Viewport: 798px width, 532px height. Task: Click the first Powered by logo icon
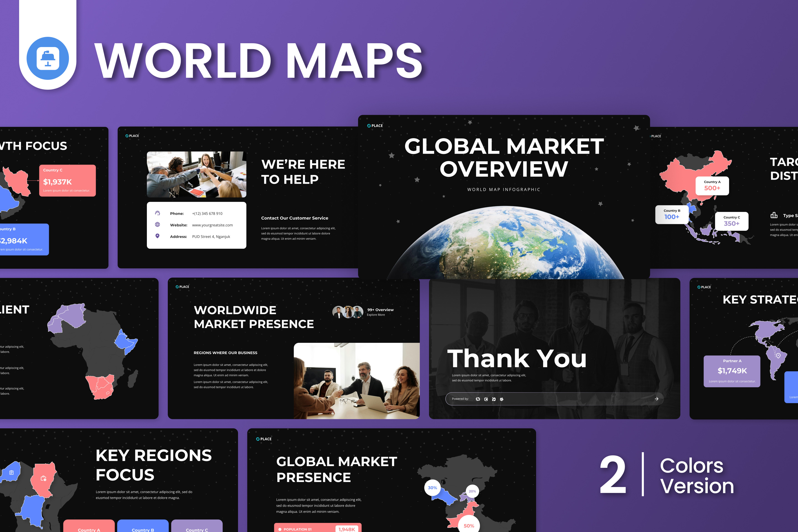478,399
